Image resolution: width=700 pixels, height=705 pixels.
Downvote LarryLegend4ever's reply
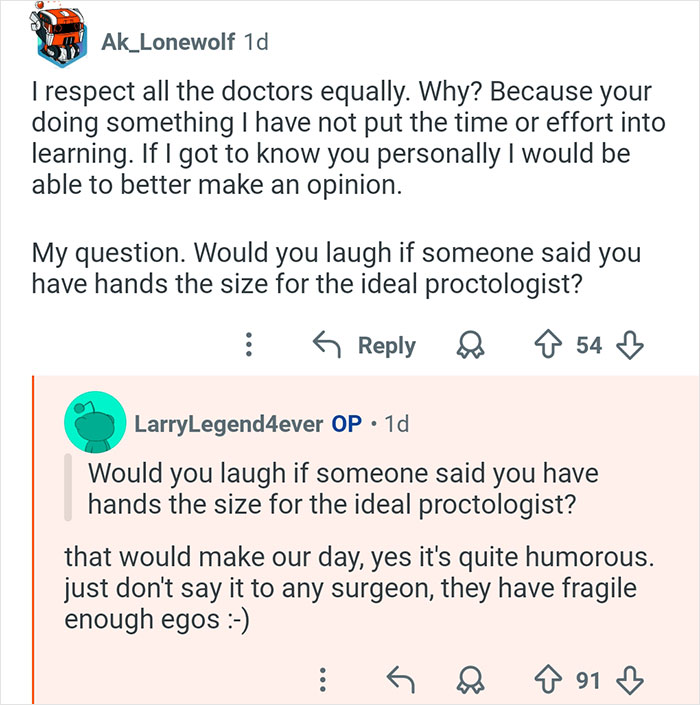coord(629,681)
